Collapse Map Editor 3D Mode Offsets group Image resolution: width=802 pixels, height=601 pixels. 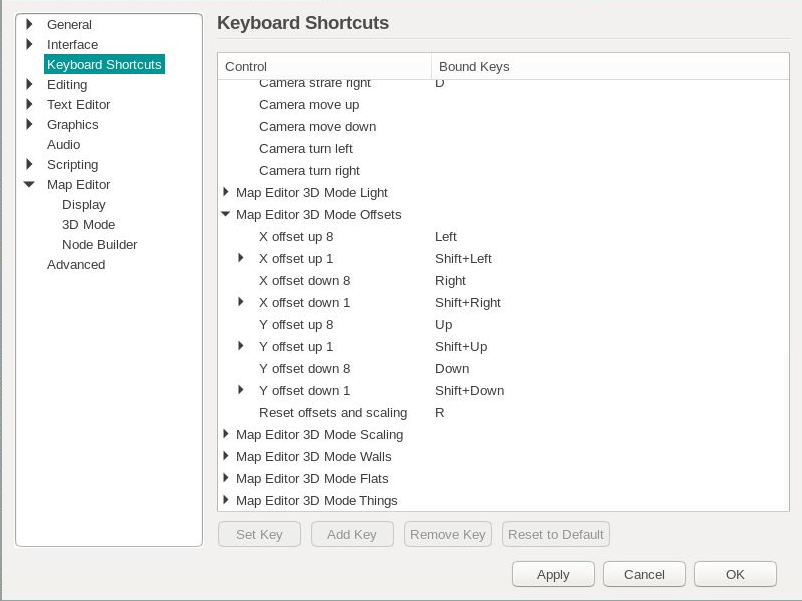[x=226, y=214]
